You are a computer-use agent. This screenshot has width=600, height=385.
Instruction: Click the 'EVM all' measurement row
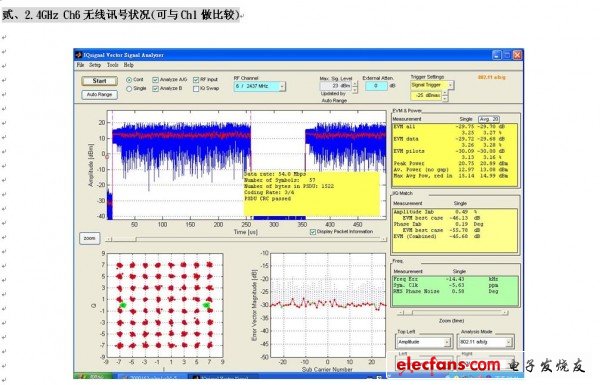[451, 127]
